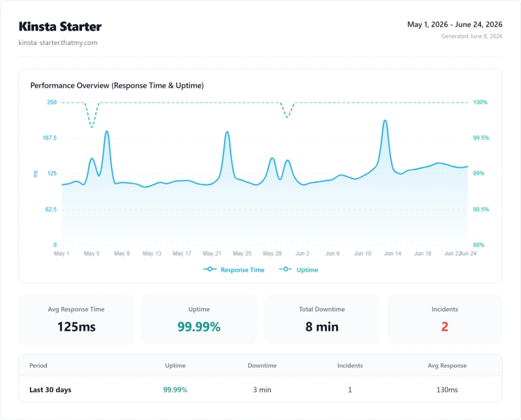Screen dimensions: 521x420
Task: Click the 99.5% right axis label
Action: 481,138
